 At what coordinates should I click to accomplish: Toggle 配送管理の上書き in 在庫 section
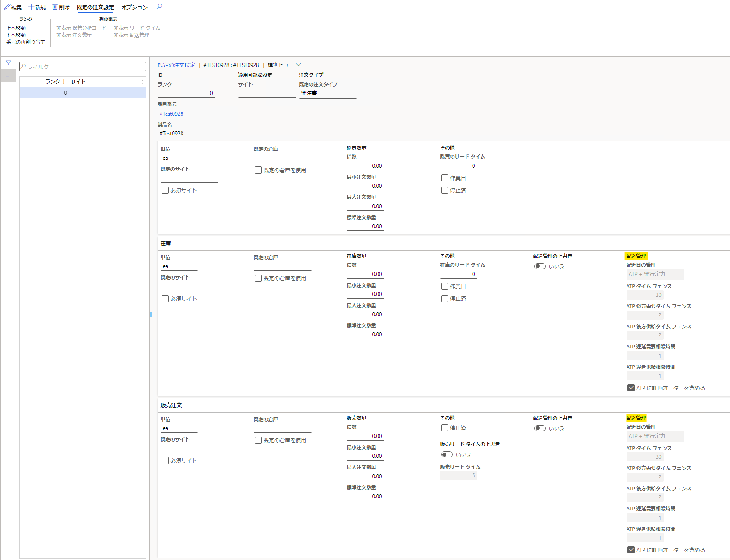(540, 266)
